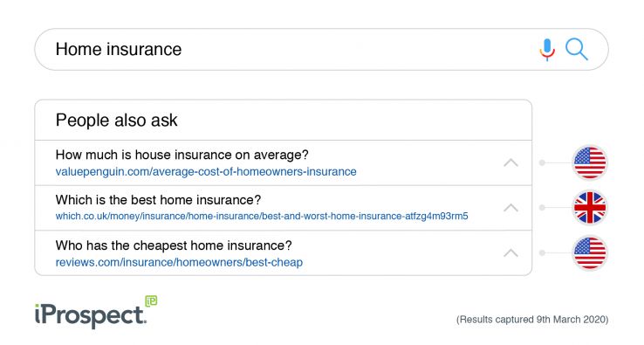Click the US flag beside house insurance question
The height and width of the screenshot is (345, 644).
[x=590, y=162]
